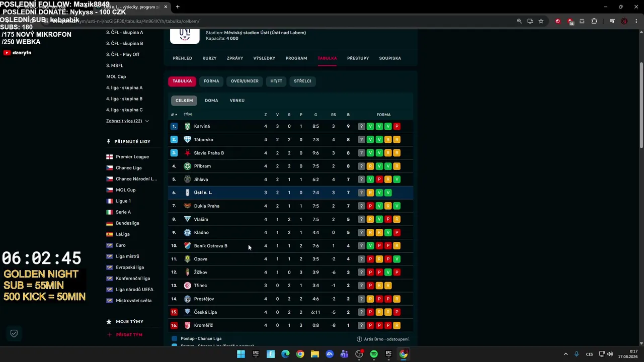The height and width of the screenshot is (362, 644).
Task: Click the Jihlava club crest
Action: coord(188,179)
